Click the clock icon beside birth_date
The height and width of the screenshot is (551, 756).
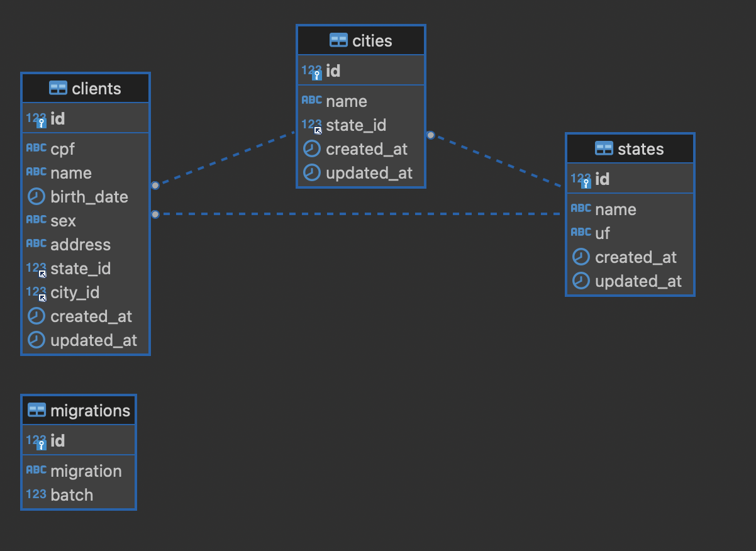pyautogui.click(x=36, y=196)
